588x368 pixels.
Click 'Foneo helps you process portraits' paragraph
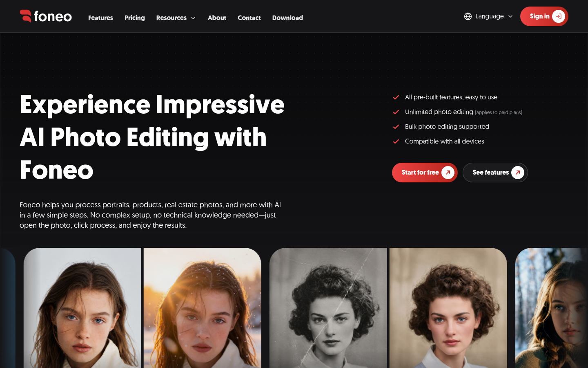tap(150, 215)
